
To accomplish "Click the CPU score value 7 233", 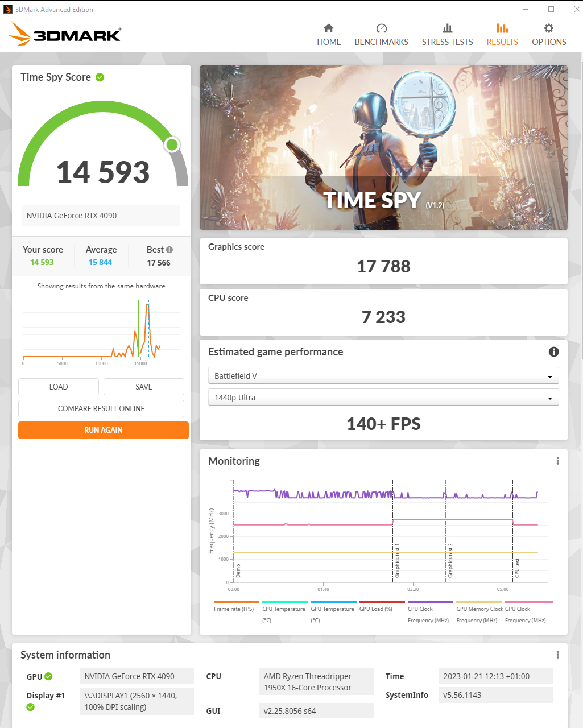I will click(x=383, y=317).
